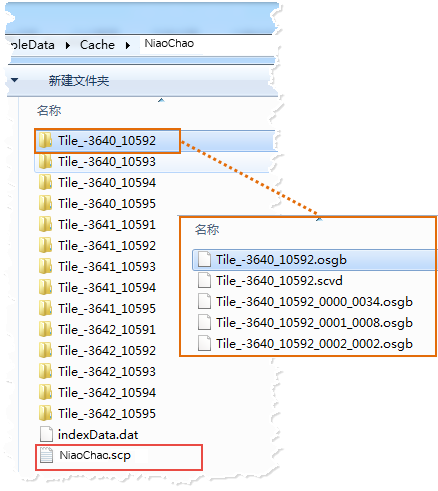
Task: Click the 新建文件夹 toolbar button
Action: [x=79, y=80]
